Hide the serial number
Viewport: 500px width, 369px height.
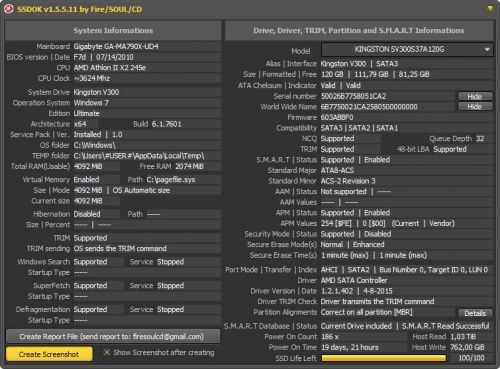pos(475,96)
